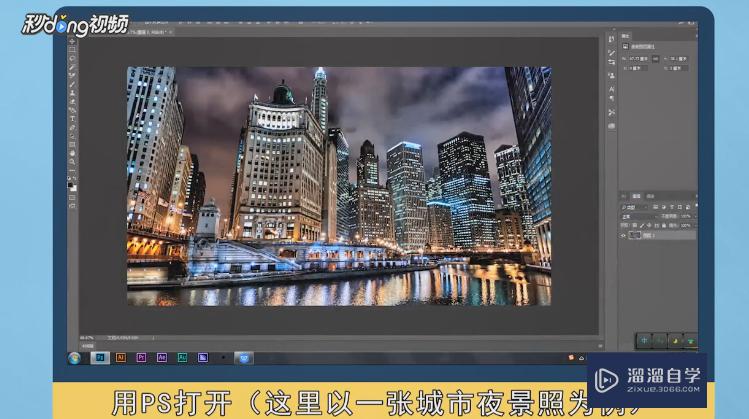The width and height of the screenshot is (749, 419).
Task: Launch Premiere Pro from the taskbar
Action: coord(141,358)
